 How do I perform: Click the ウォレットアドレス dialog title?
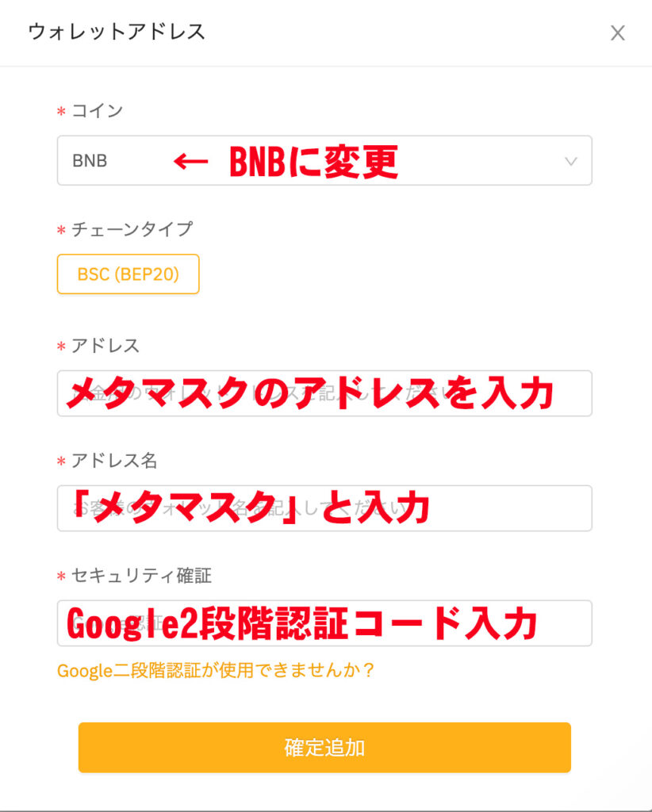coord(117,32)
